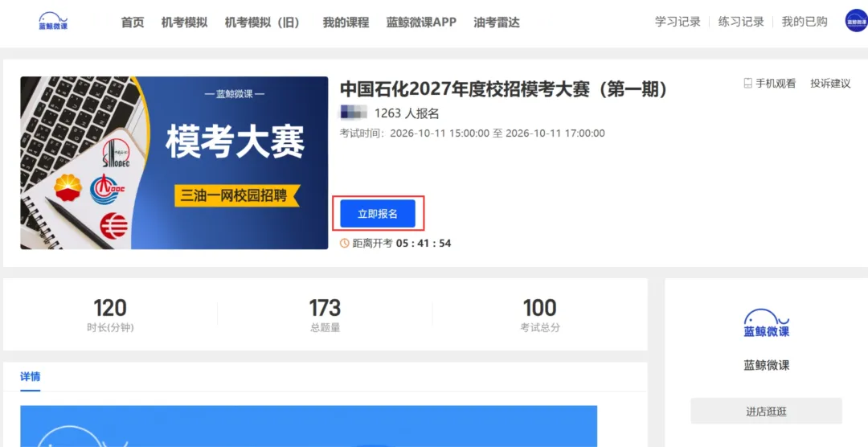The height and width of the screenshot is (447, 868).
Task: Click the 120 时长(分钟) statistic
Action: (110, 314)
